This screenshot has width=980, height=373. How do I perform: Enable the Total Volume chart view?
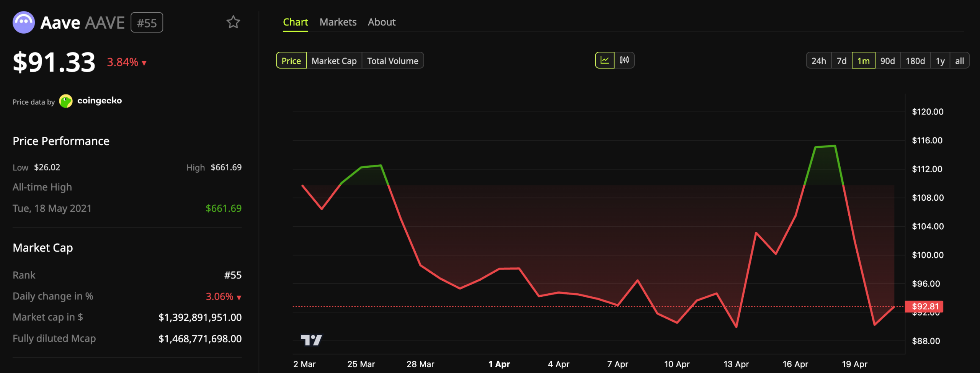pos(393,60)
